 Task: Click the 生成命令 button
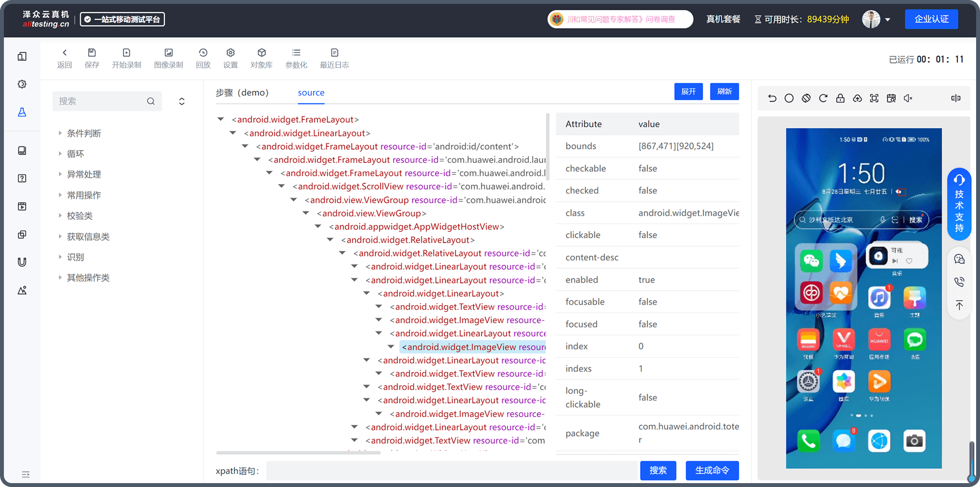coord(712,470)
